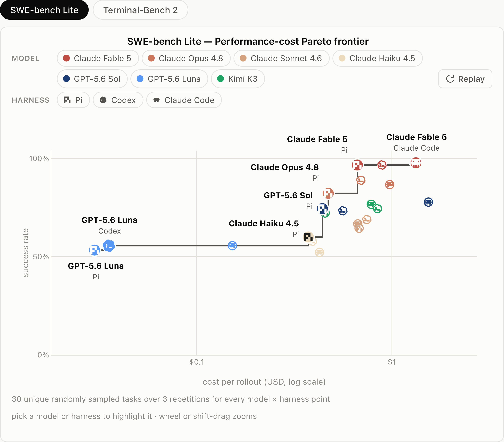Select the SWE-bench Lite tab
This screenshot has width=504, height=442.
(44, 10)
